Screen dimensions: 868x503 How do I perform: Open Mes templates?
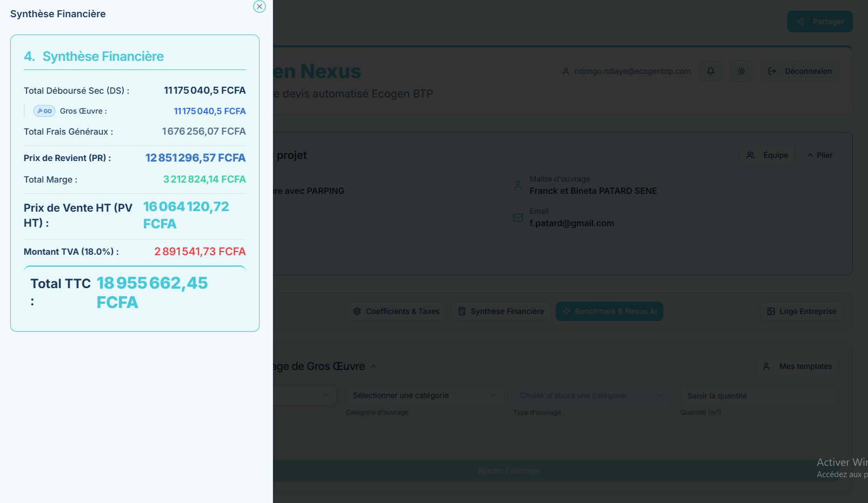coord(797,366)
